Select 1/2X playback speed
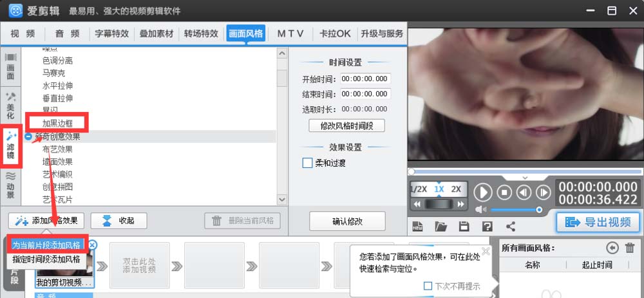The image size is (644, 298). point(419,189)
